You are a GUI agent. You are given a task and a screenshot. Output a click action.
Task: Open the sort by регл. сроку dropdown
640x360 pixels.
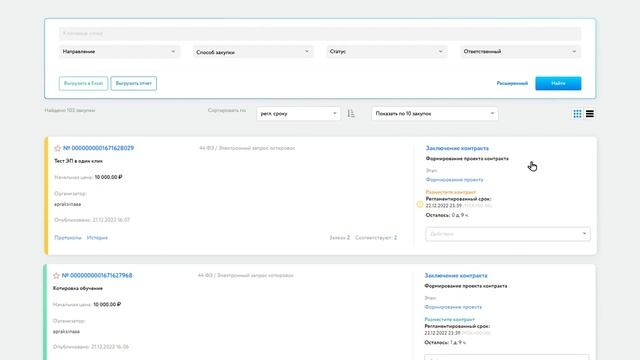[298, 113]
